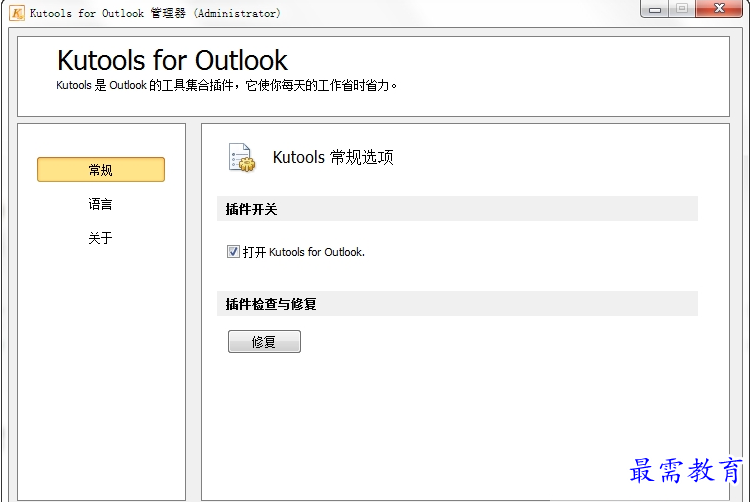This screenshot has width=751, height=502.
Task: Minimize the Kutools manager window
Action: tap(655, 9)
